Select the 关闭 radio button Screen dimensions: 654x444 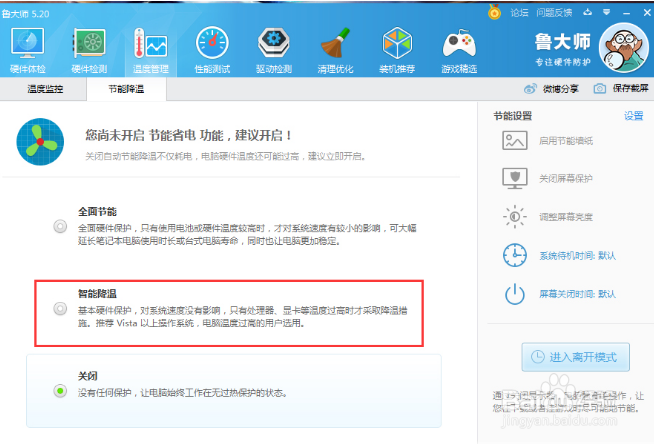(x=60, y=391)
